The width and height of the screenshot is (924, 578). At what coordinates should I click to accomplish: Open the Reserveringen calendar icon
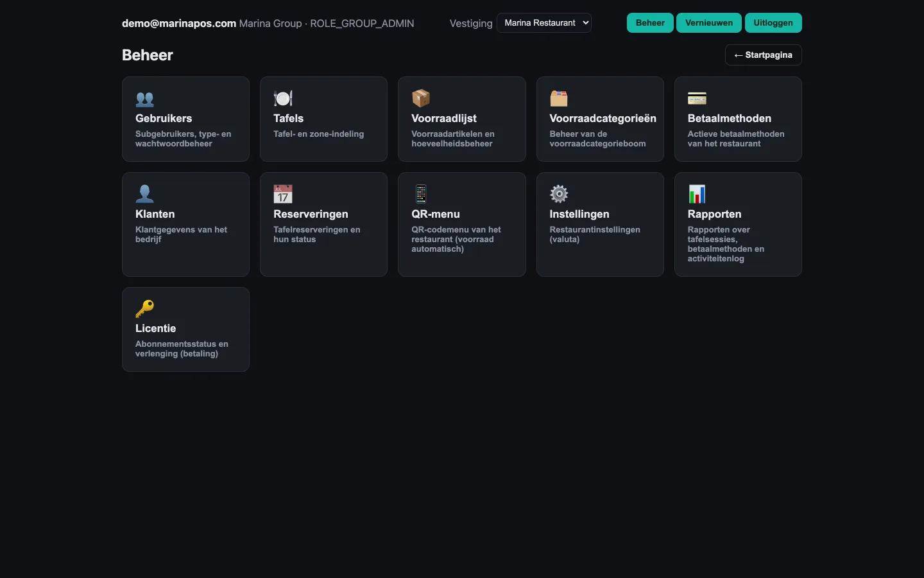(x=283, y=194)
